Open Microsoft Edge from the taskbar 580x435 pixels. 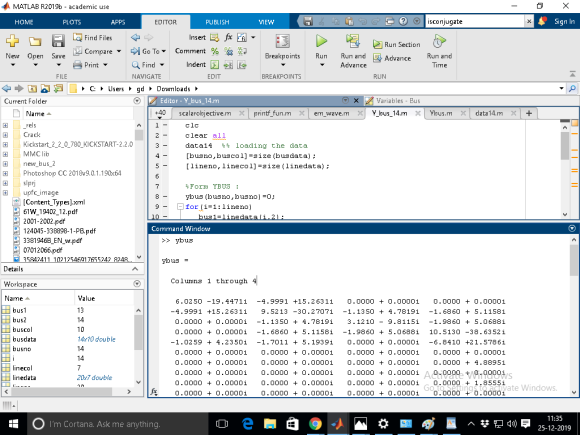tap(247, 424)
